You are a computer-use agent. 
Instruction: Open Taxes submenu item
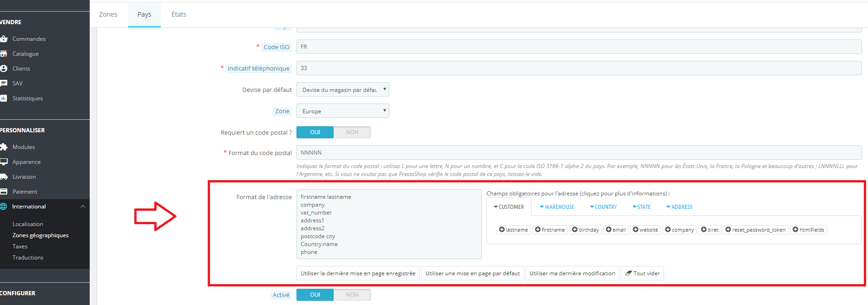pyautogui.click(x=20, y=247)
